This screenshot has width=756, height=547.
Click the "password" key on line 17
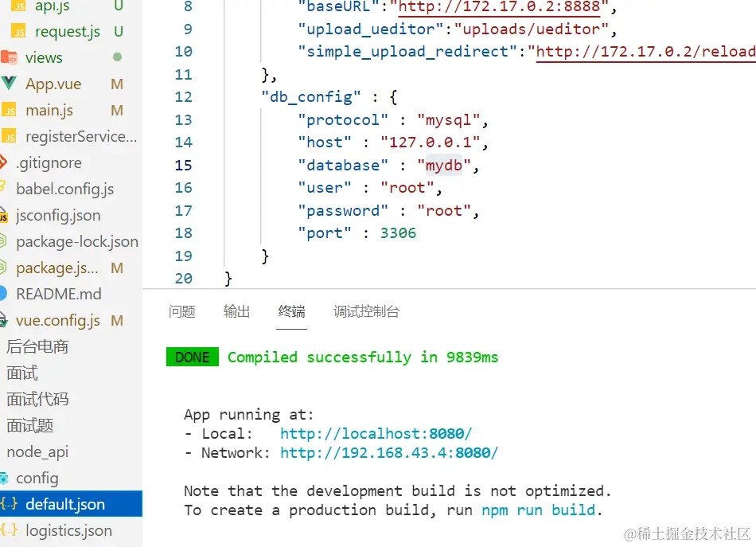click(343, 211)
